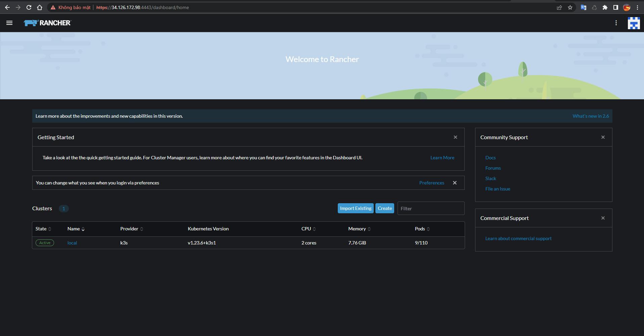644x336 pixels.
Task: Click the k3s provider cell
Action: coord(124,243)
